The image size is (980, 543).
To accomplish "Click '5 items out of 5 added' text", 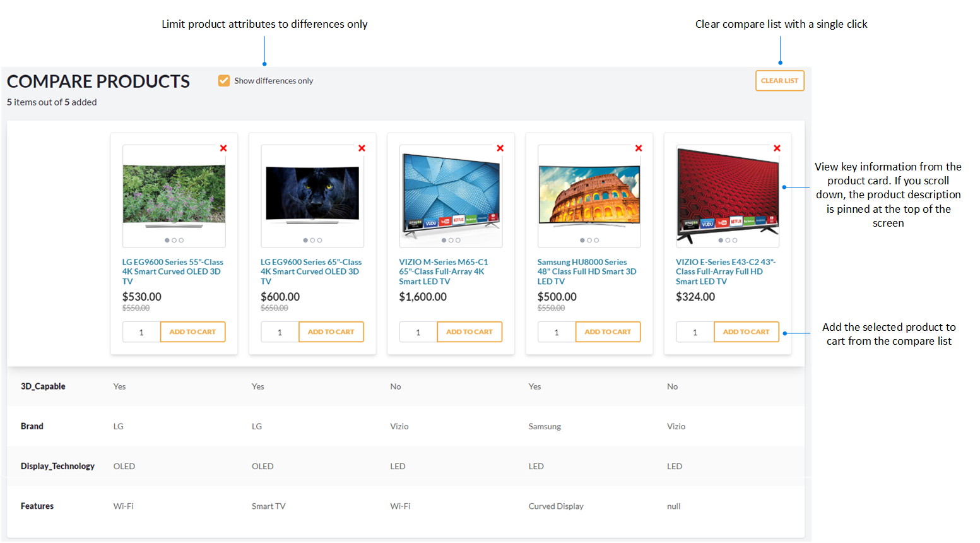I will (x=52, y=102).
